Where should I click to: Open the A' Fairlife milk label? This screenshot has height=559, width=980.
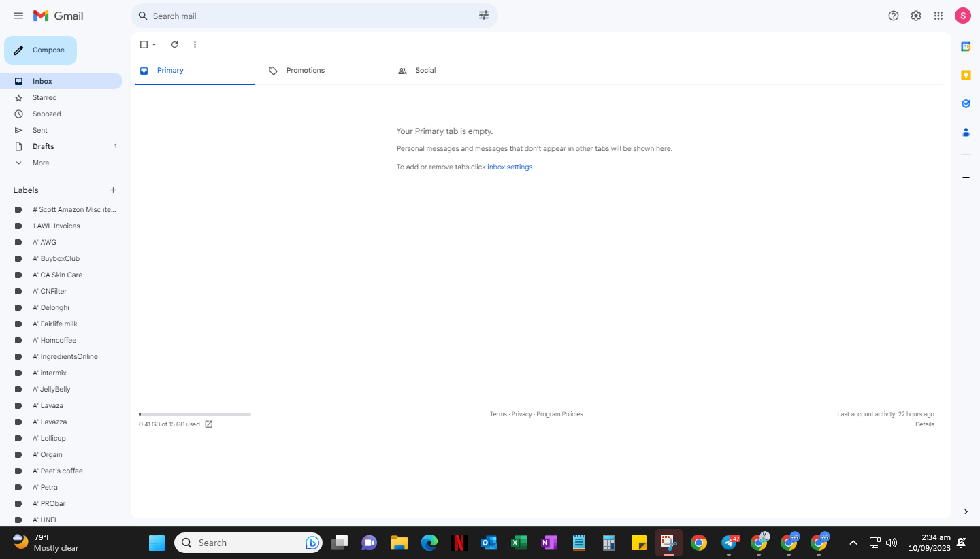(61, 324)
